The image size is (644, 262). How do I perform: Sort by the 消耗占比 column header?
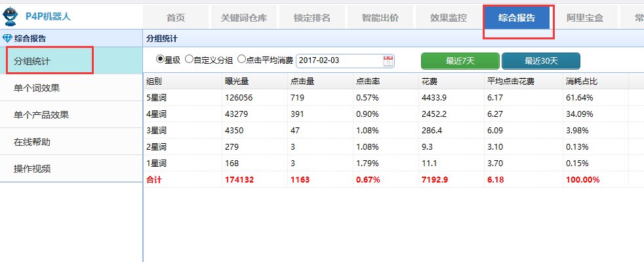pos(595,81)
